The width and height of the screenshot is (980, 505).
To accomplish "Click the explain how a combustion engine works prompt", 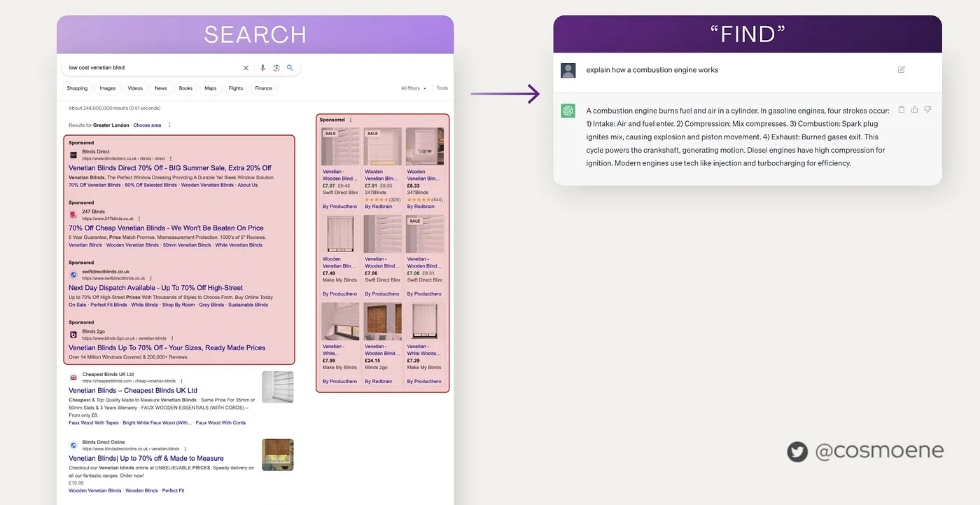I will 652,70.
